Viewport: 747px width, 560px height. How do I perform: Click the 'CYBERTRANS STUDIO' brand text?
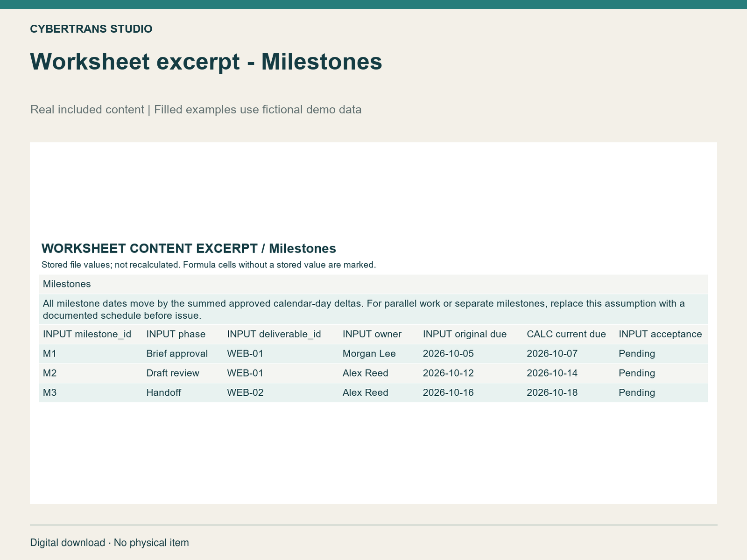click(x=91, y=29)
